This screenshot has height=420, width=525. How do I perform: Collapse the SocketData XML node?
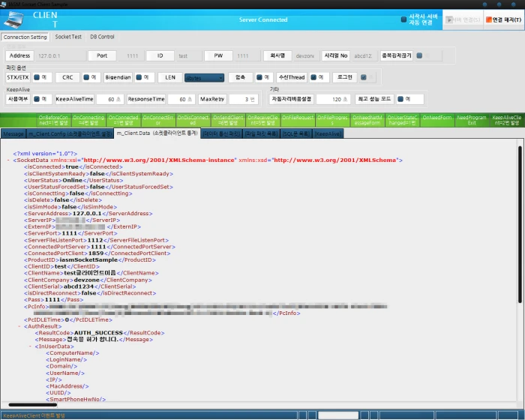pyautogui.click(x=8, y=160)
